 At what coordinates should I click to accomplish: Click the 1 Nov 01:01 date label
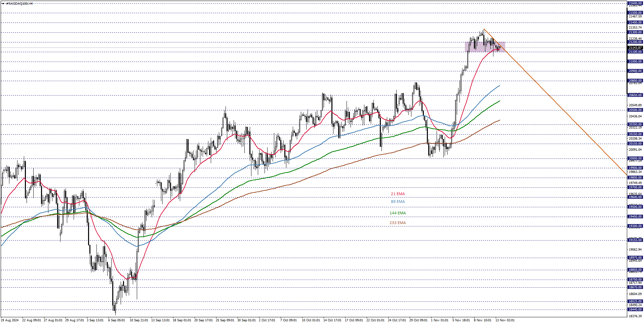click(440, 320)
